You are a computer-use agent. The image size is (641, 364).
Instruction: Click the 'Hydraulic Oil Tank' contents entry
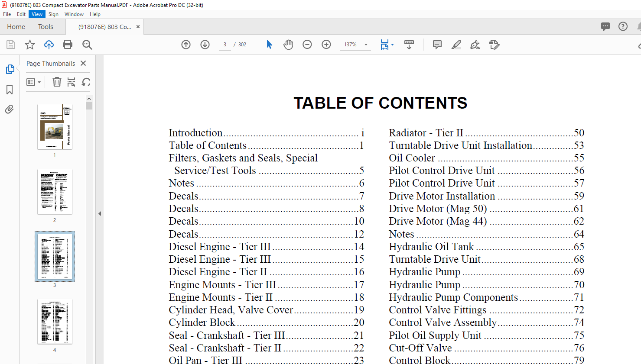pos(486,247)
